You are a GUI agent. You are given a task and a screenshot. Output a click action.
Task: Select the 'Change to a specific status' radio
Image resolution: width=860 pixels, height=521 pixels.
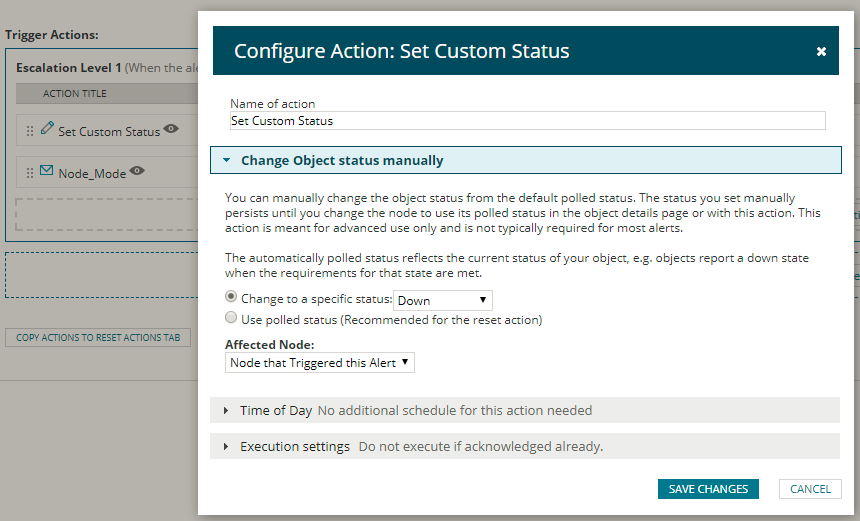(232, 297)
